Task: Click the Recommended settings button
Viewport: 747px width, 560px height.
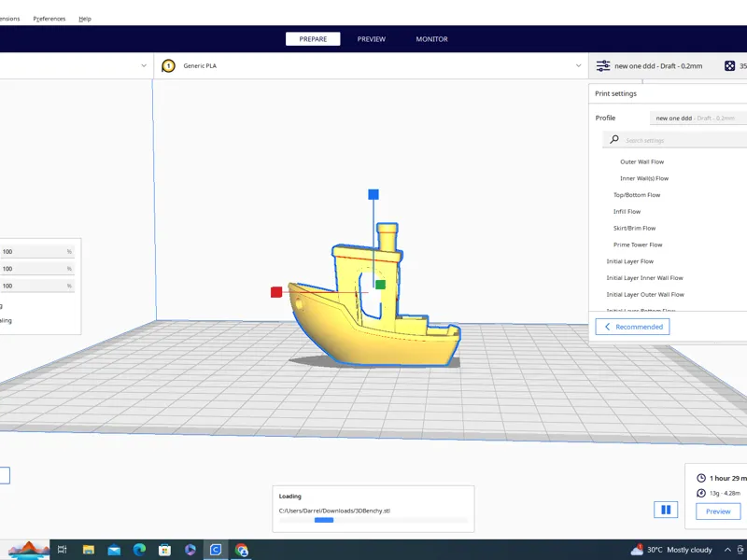Action: tap(632, 327)
